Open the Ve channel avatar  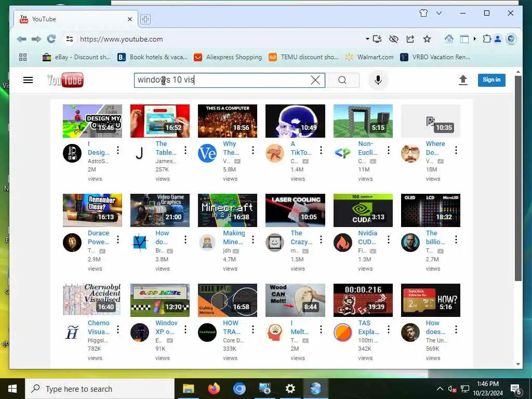click(207, 153)
